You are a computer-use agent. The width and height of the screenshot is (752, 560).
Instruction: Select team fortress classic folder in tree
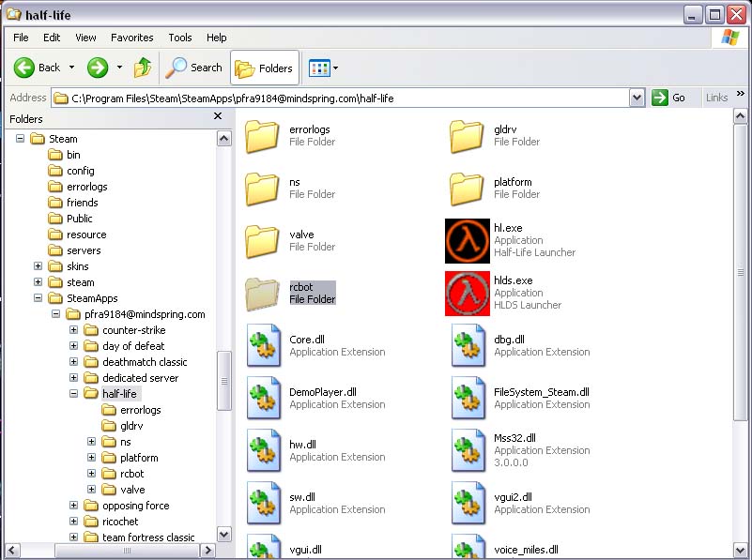[x=139, y=537]
